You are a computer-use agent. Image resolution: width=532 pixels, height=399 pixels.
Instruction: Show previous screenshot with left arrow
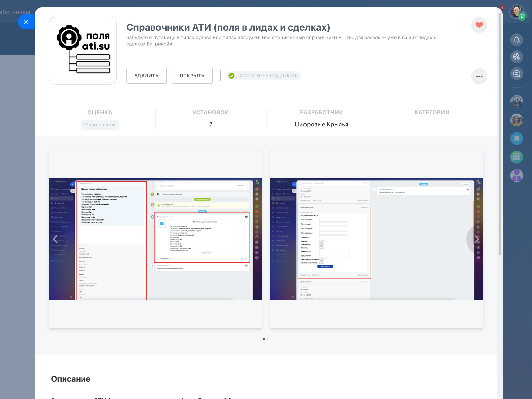click(x=55, y=239)
